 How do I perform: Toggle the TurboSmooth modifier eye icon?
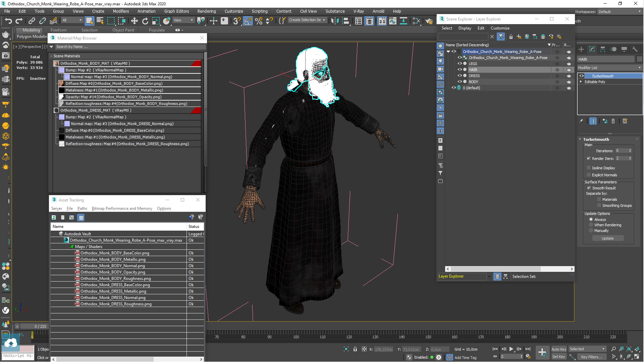tap(582, 76)
